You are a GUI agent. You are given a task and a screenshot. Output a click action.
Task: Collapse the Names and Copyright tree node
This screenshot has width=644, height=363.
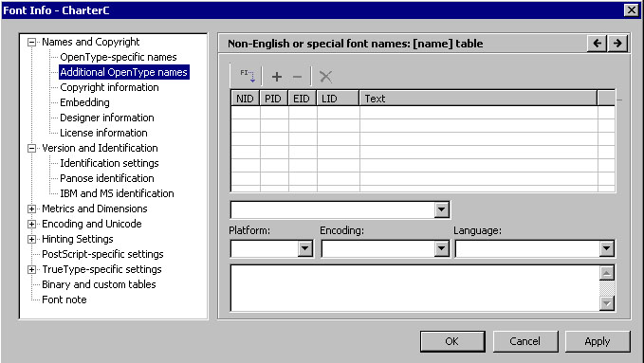click(31, 42)
